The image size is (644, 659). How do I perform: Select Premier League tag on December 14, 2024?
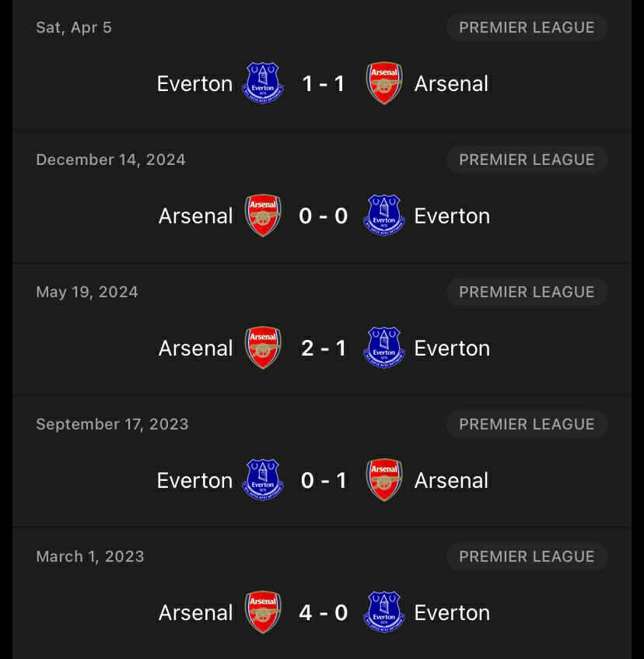(x=527, y=159)
